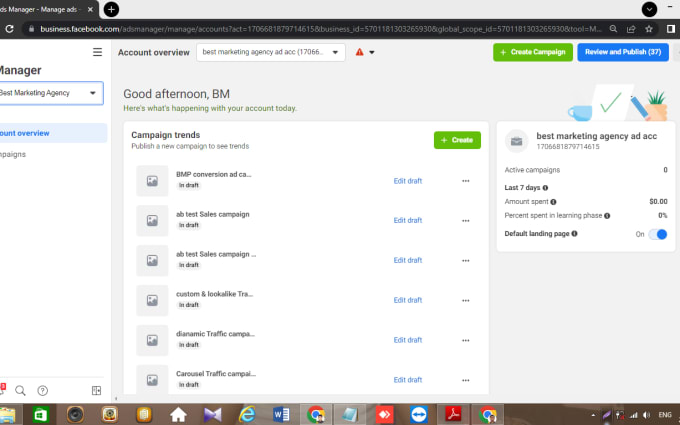Click info icon next to Amount spent
Image resolution: width=680 pixels, height=425 pixels.
pos(553,202)
